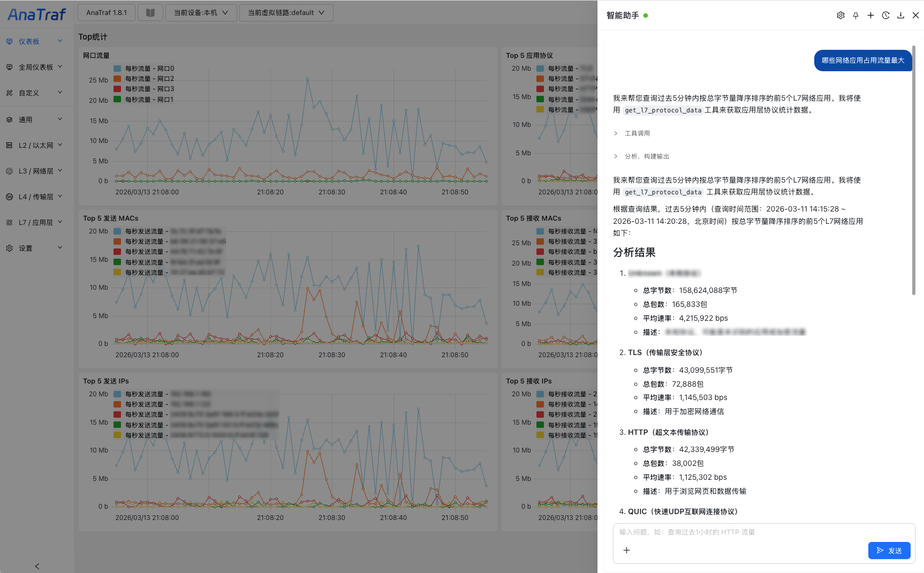Click the Top统计 page title

[x=93, y=37]
